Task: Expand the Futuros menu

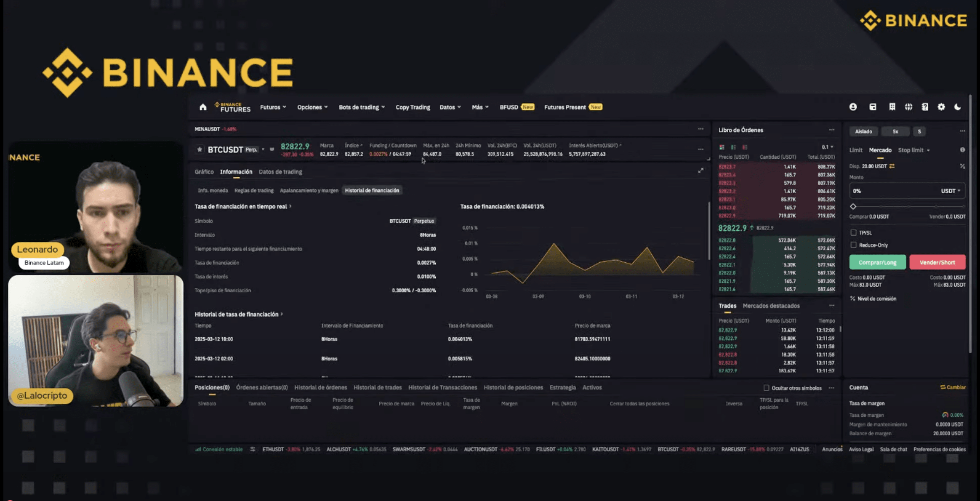Action: (x=273, y=107)
